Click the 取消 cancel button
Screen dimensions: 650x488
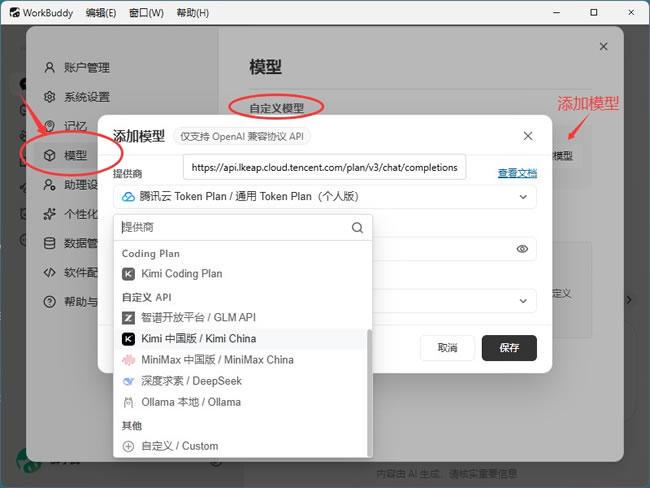[447, 347]
